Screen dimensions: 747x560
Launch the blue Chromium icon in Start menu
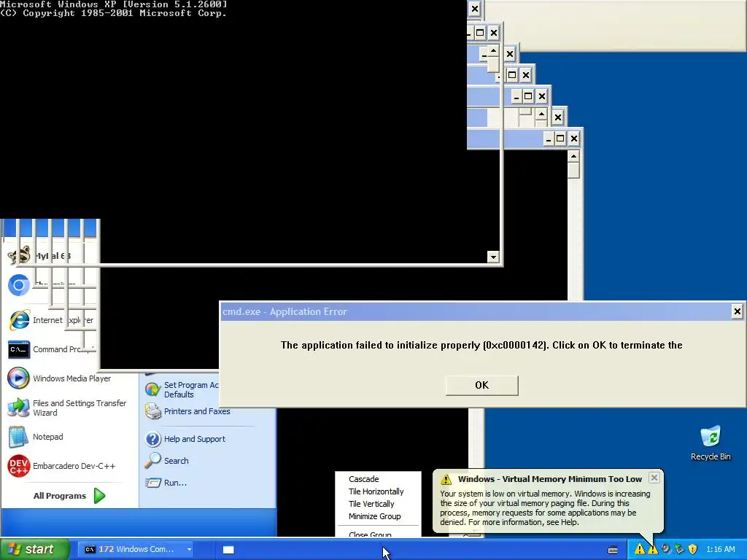(x=19, y=285)
